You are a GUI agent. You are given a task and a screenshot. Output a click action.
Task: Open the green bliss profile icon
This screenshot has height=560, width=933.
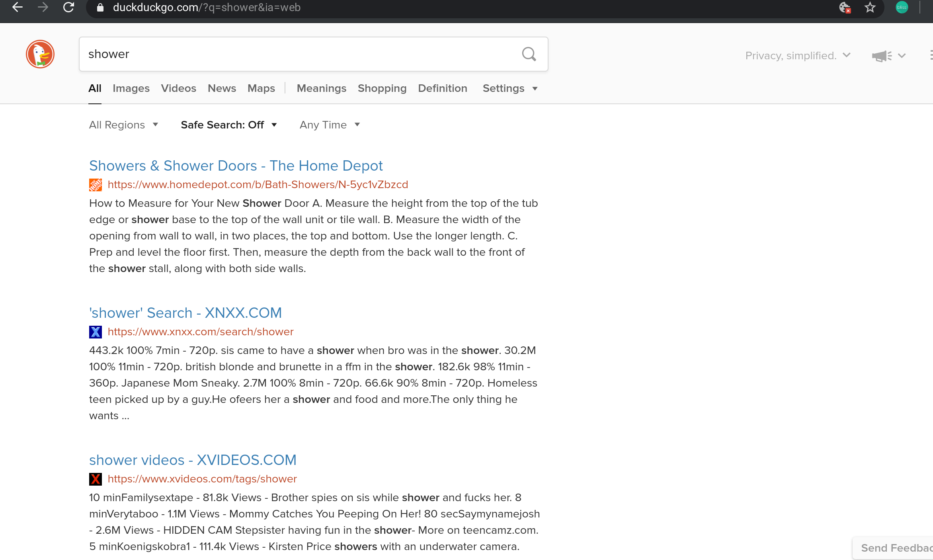click(902, 7)
